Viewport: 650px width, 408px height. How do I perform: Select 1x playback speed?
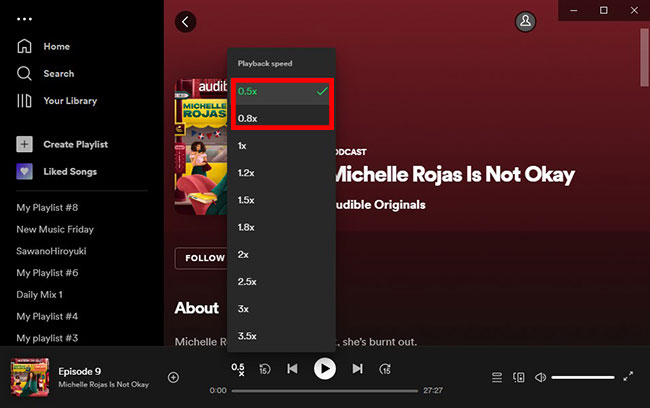tap(281, 146)
